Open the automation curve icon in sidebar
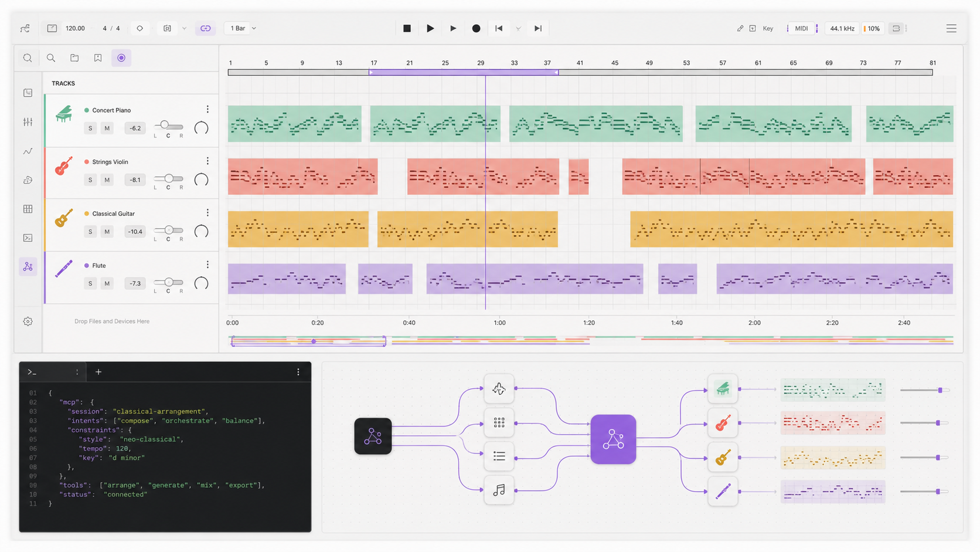The width and height of the screenshot is (980, 552). [x=28, y=151]
